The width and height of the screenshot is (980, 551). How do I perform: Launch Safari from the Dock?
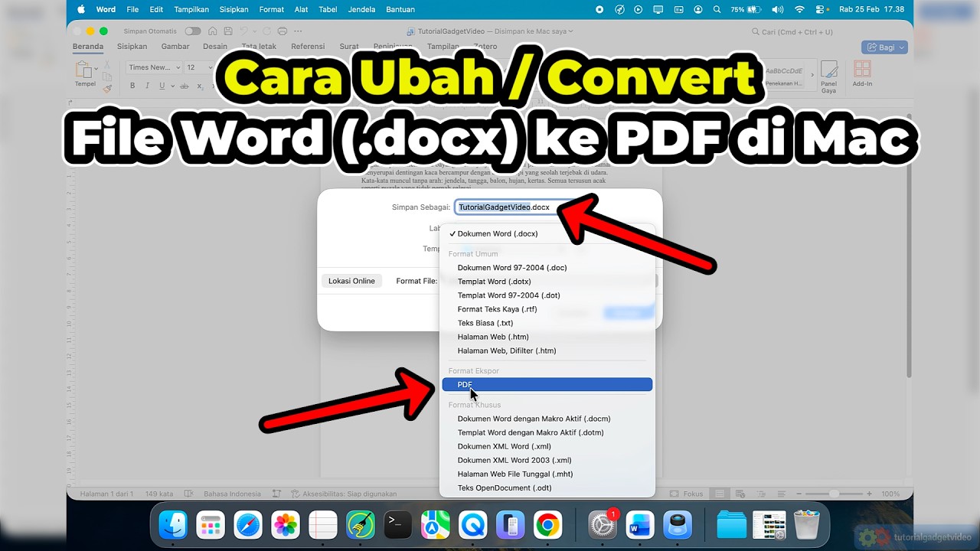pos(248,525)
